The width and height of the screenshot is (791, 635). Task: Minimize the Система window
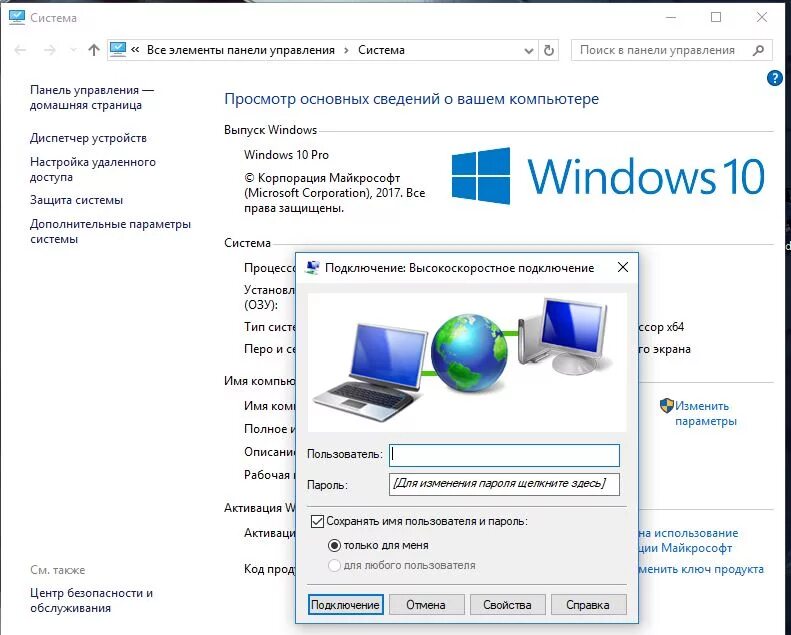tap(670, 17)
